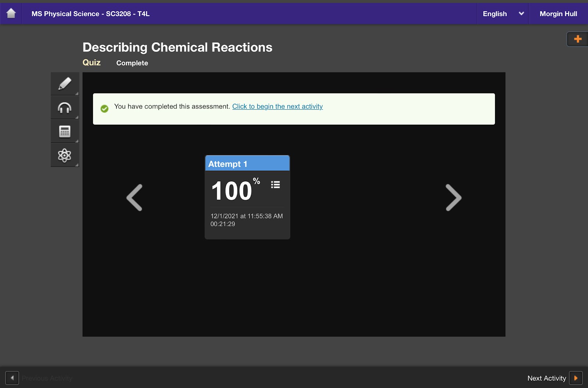Click the orange plus button
The width and height of the screenshot is (588, 388).
(577, 39)
